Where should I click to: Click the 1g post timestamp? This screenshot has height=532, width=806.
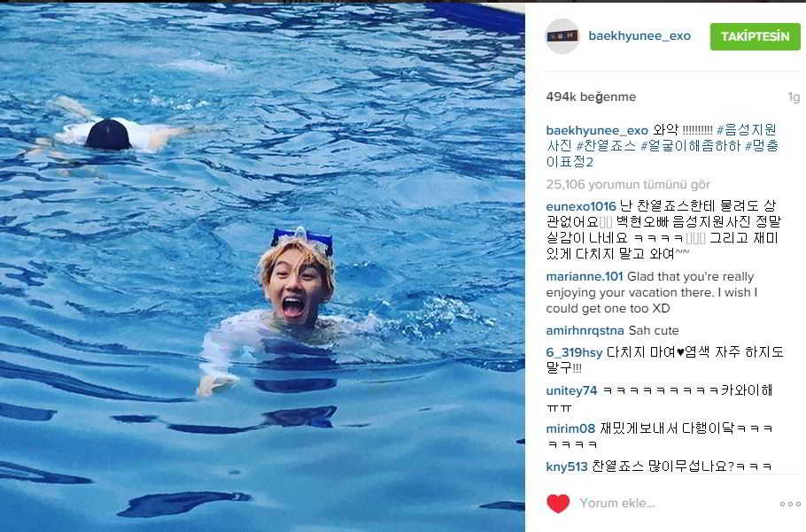click(x=794, y=97)
